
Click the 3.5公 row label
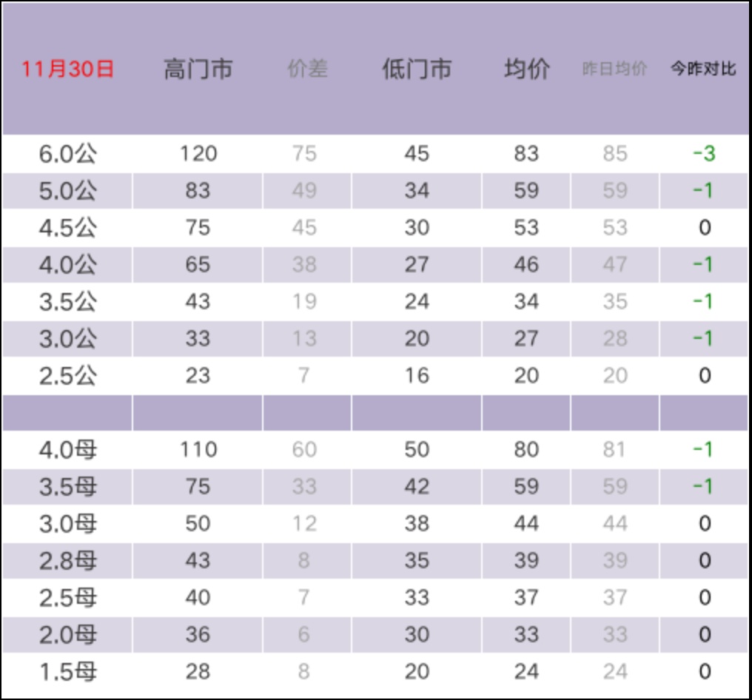tap(67, 302)
